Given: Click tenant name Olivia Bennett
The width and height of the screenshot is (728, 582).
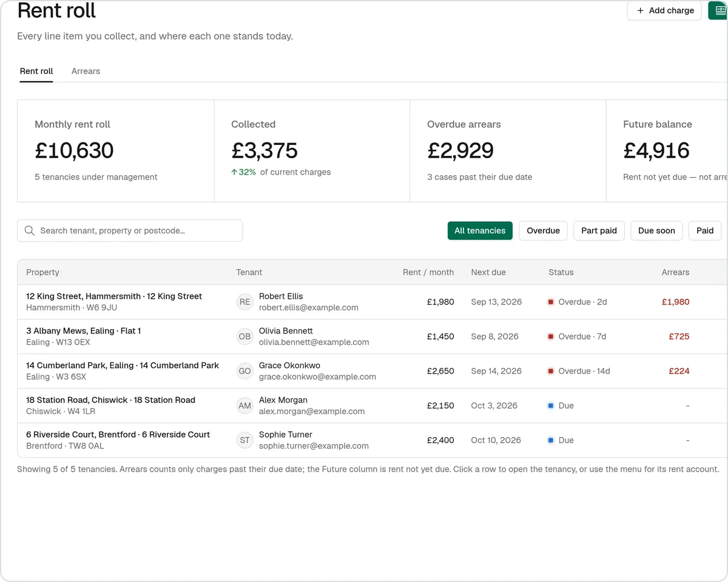Looking at the screenshot, I should [286, 331].
